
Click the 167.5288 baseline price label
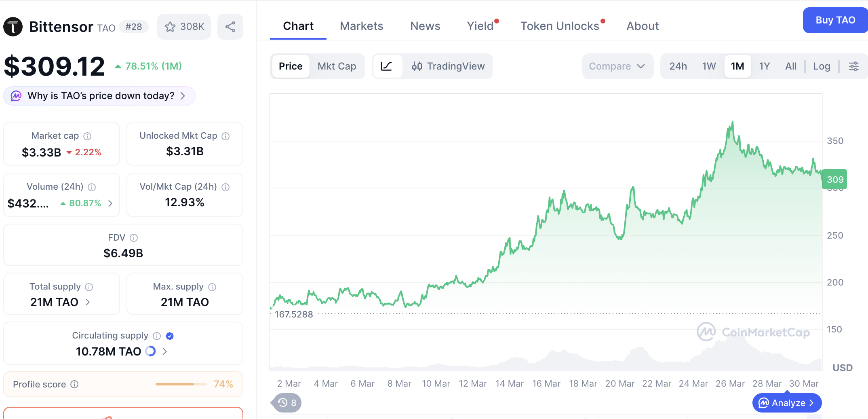click(294, 314)
